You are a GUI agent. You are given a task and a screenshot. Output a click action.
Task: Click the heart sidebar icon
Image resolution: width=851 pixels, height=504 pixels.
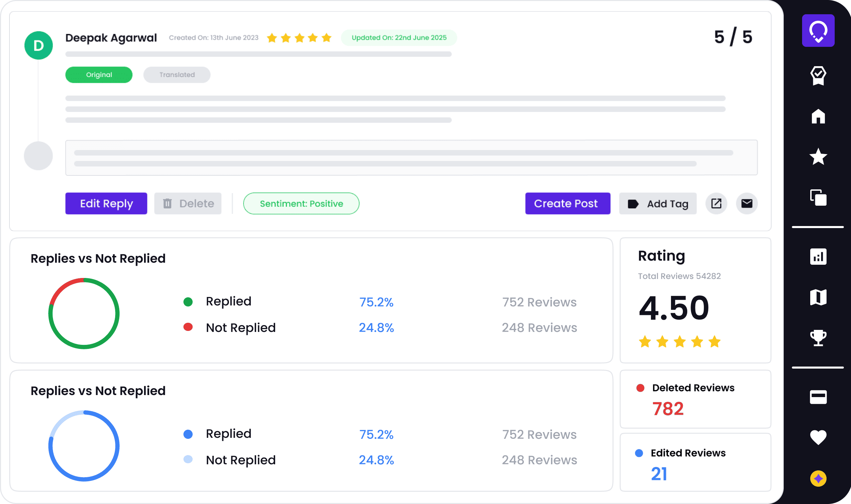(818, 437)
